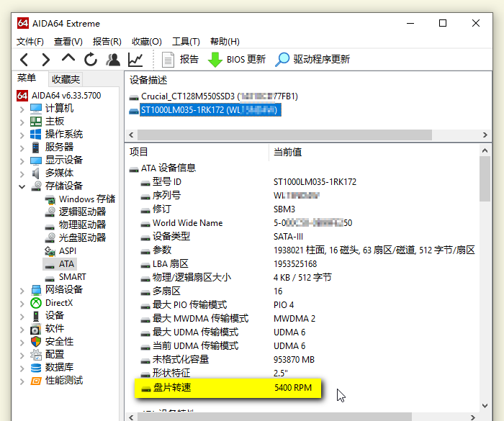Go forward with the right arrow toolbar icon
Image resolution: width=504 pixels, height=421 pixels.
click(45, 60)
